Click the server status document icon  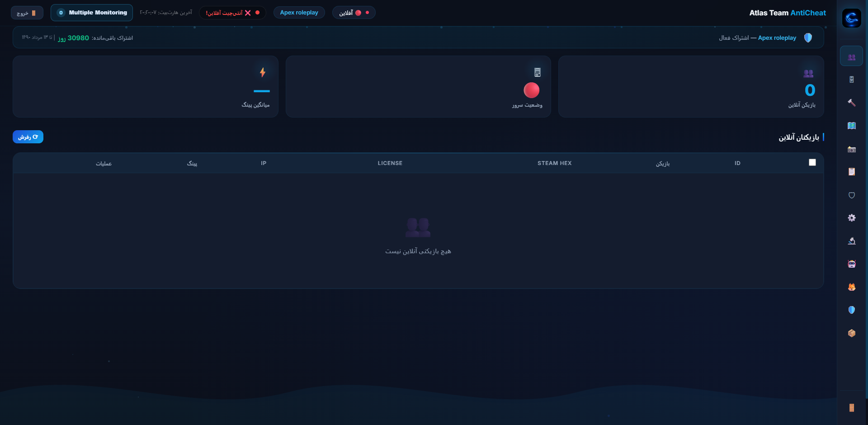coord(537,72)
